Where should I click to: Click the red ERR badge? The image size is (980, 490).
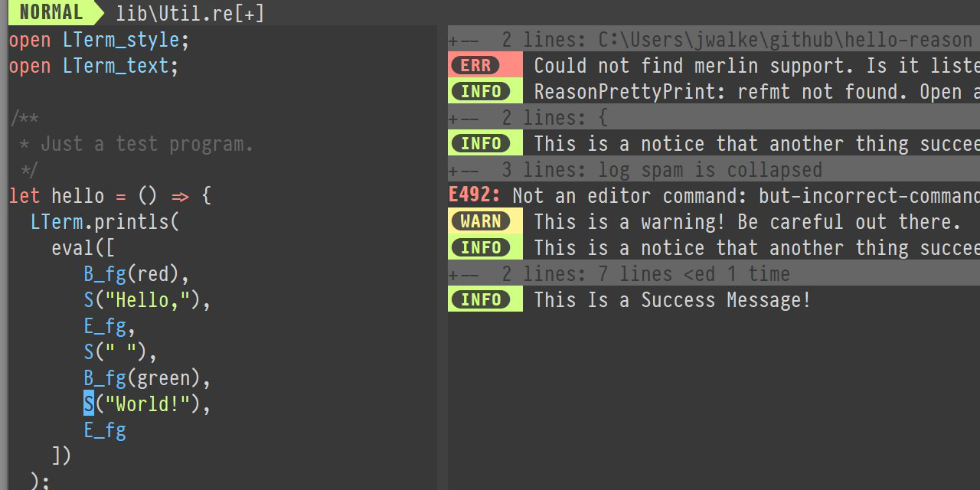coord(476,66)
